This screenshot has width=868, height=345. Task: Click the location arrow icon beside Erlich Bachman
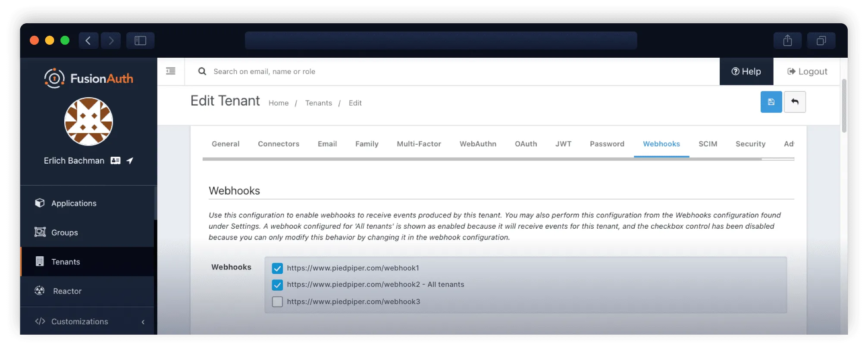130,161
